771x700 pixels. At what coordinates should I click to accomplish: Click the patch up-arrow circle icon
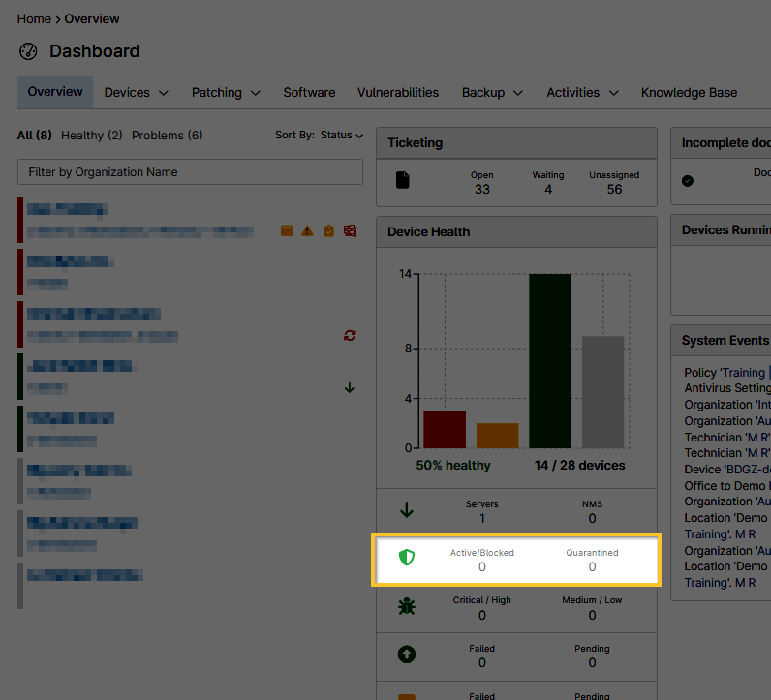[407, 654]
